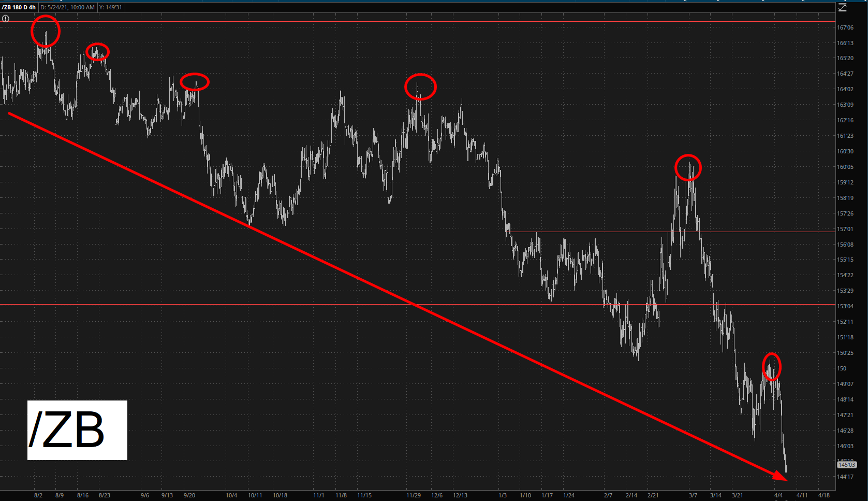Viewport: 868px width, 501px height.
Task: Click the 4/18 date on time axis
Action: pos(823,495)
